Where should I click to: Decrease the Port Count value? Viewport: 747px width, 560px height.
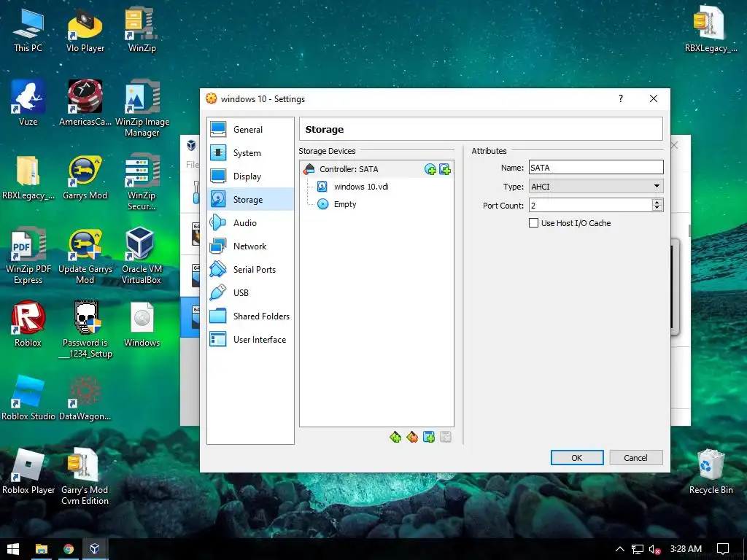tap(657, 209)
